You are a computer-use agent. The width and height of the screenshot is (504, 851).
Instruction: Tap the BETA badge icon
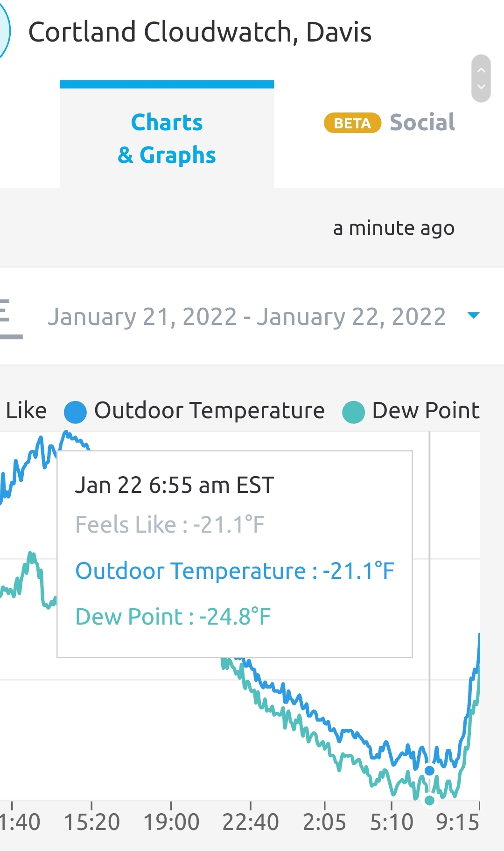pyautogui.click(x=353, y=123)
